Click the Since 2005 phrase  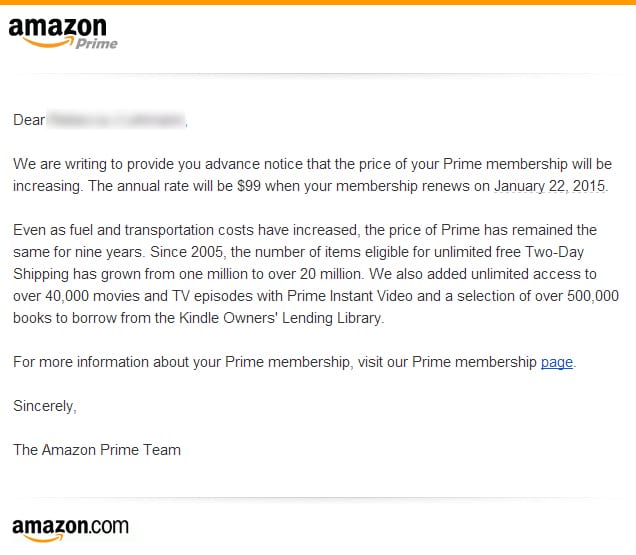(x=187, y=252)
